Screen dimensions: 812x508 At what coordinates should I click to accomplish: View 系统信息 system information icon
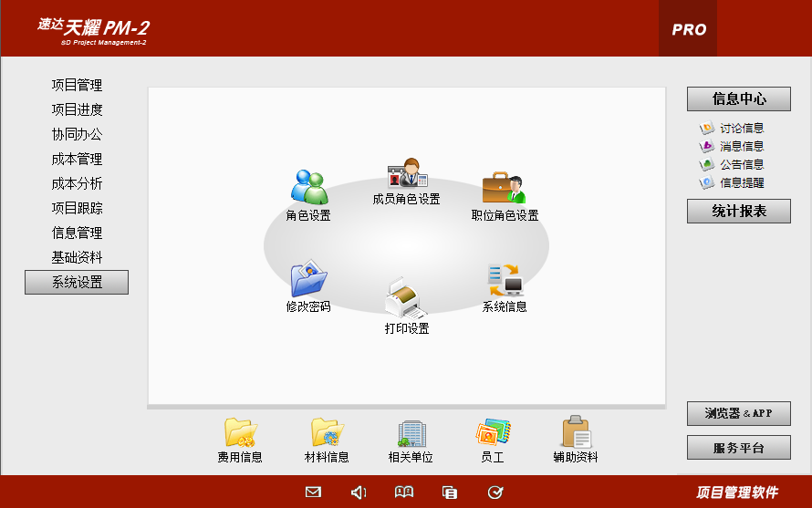504,279
